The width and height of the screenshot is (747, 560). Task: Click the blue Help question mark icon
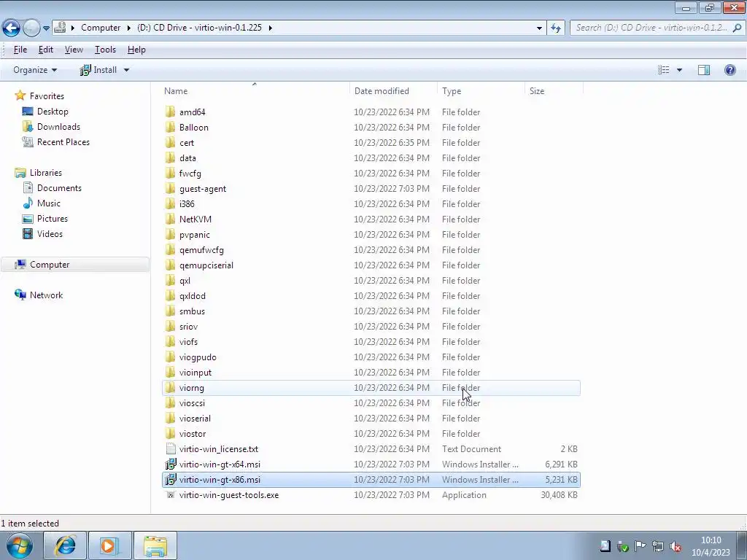pos(729,70)
